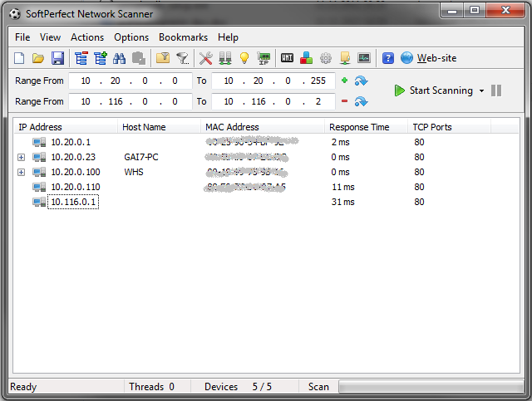Sort by TCP Ports column header
Screen dimensions: 532x401
449,127
